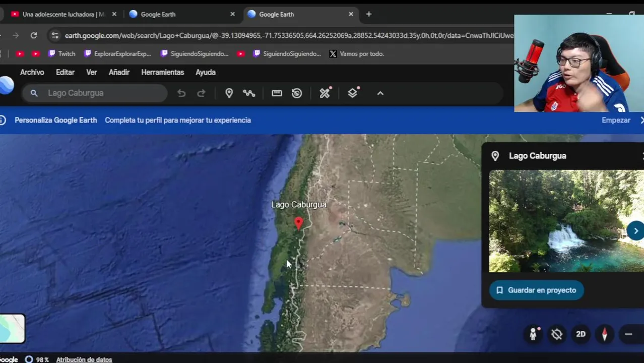The height and width of the screenshot is (363, 644).
Task: Open the ExplorarExplorarExp... bookmark
Action: 117,53
